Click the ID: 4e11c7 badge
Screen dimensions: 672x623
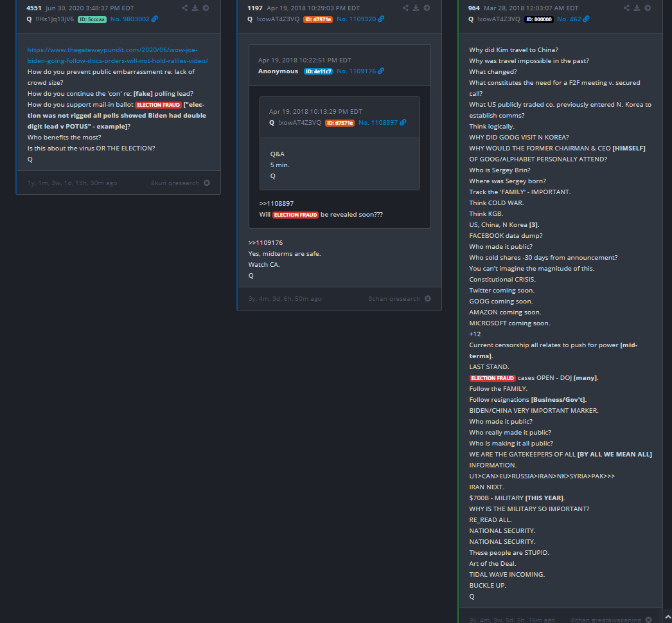click(x=319, y=71)
